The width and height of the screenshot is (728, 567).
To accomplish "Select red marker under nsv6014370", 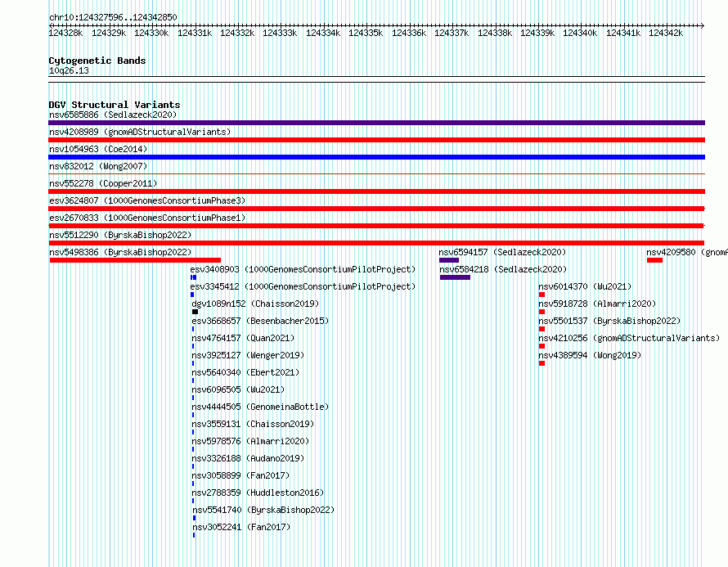I will (542, 295).
